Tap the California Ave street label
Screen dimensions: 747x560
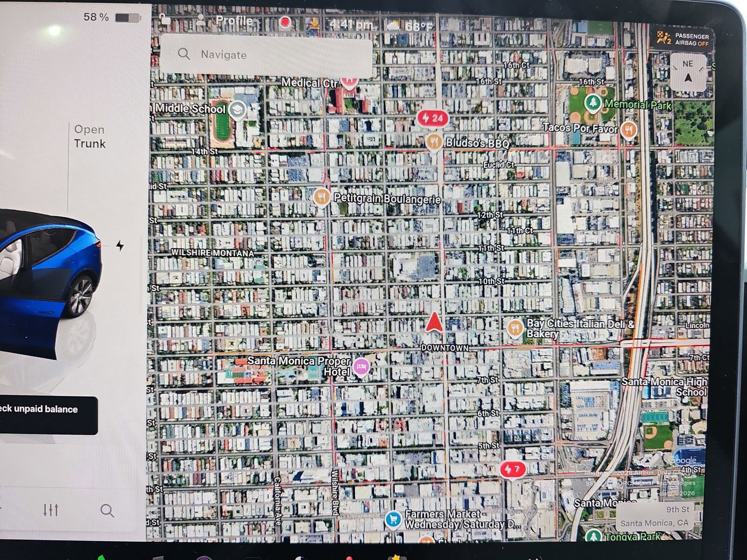[x=277, y=501]
